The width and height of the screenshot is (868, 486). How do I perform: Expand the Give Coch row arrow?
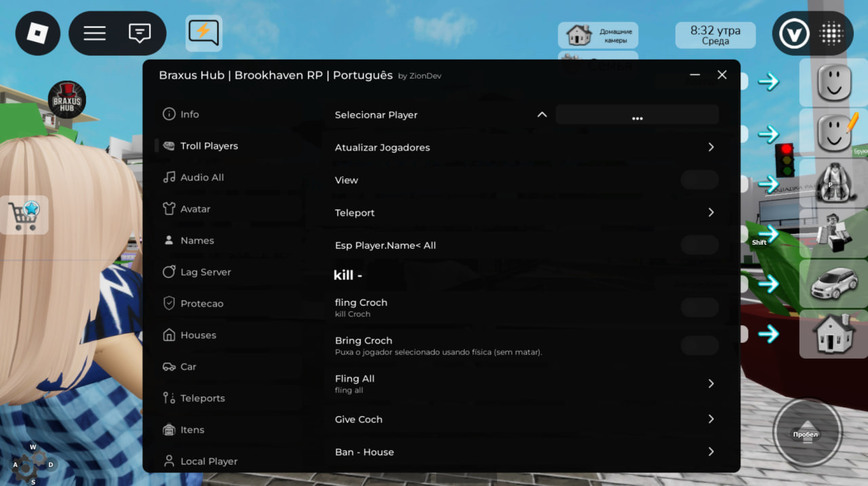tap(711, 419)
